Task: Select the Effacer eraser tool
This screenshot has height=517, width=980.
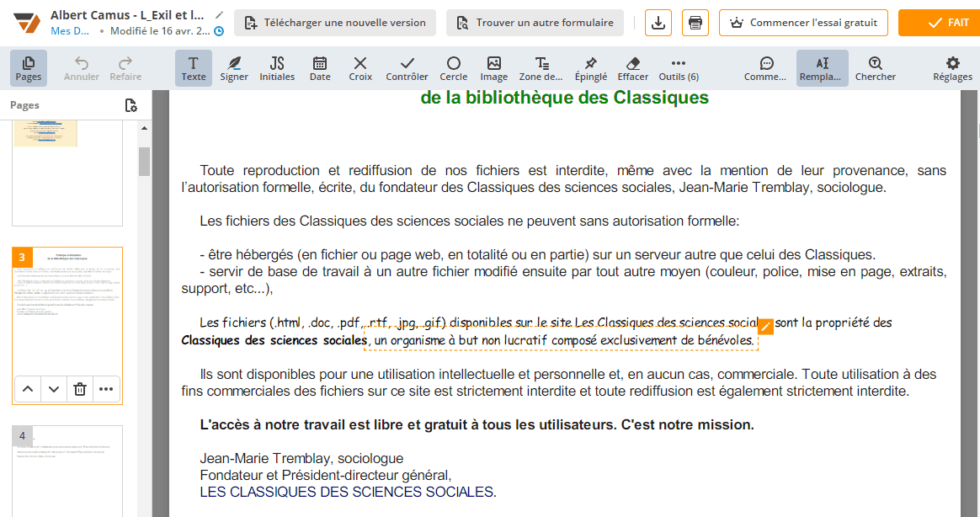Action: click(633, 68)
